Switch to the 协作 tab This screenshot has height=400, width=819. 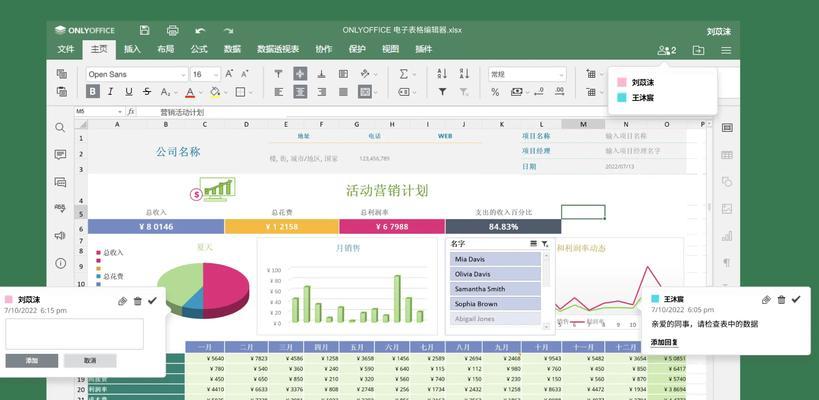pos(323,49)
